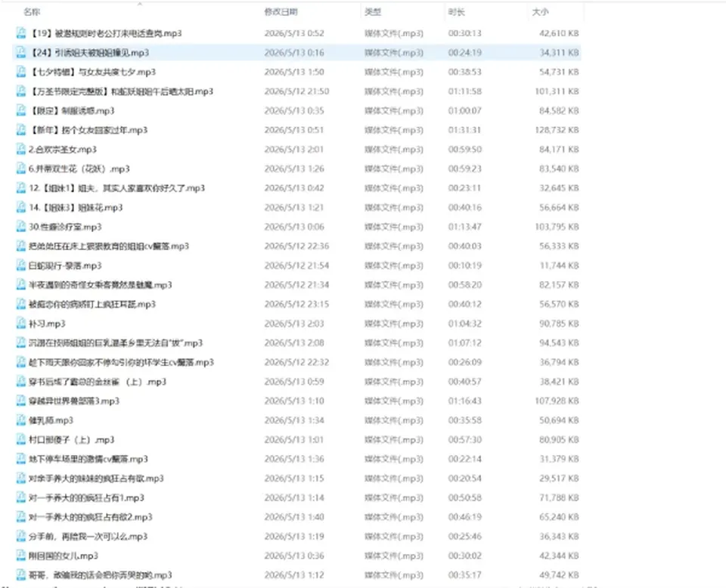This screenshot has width=726, height=588.
Task: Select the size 94,543 KB
Action: coord(559,343)
